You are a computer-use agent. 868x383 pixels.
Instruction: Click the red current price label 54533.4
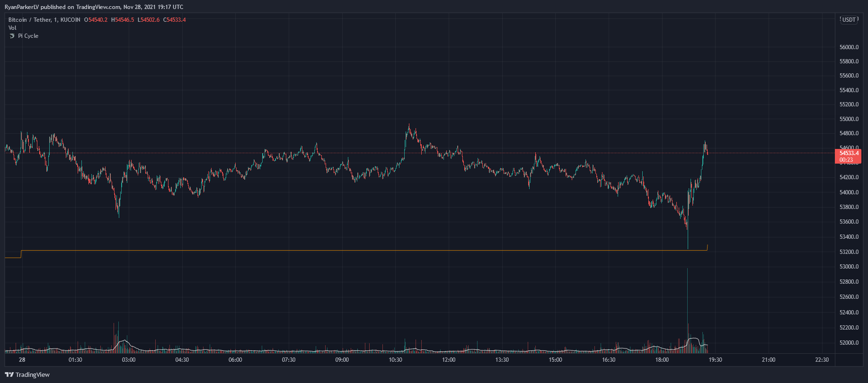849,153
